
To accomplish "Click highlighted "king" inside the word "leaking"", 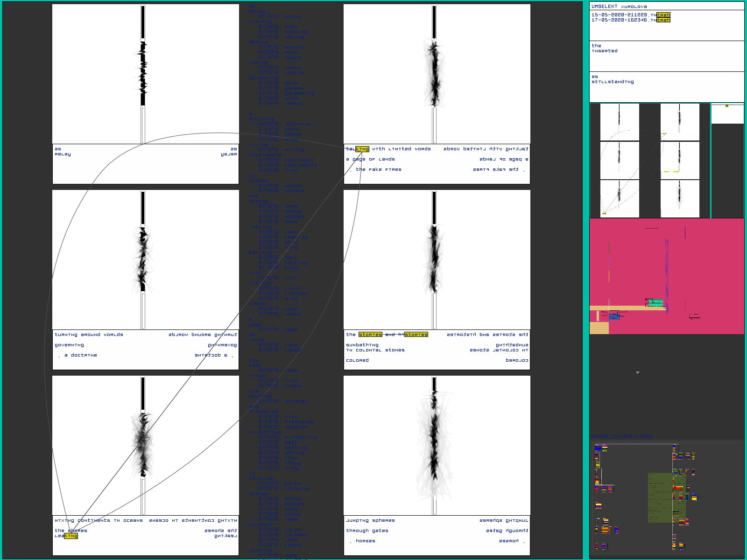I will coord(71,536).
